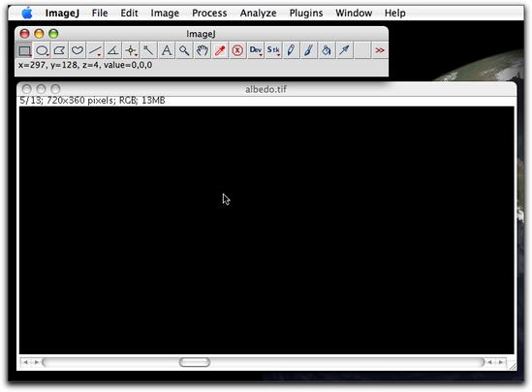Open the Plugins menu
This screenshot has width=532, height=392.
306,13
